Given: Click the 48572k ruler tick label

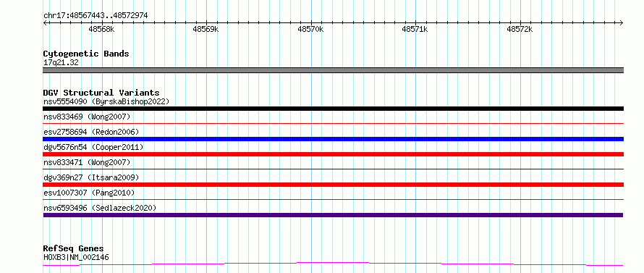Looking at the screenshot, I should pyautogui.click(x=520, y=29).
